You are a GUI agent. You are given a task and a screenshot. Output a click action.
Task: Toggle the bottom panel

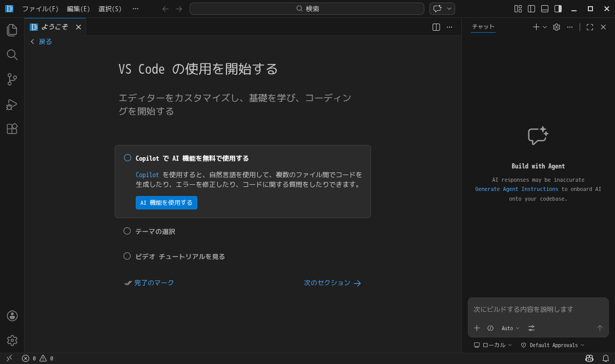point(545,9)
